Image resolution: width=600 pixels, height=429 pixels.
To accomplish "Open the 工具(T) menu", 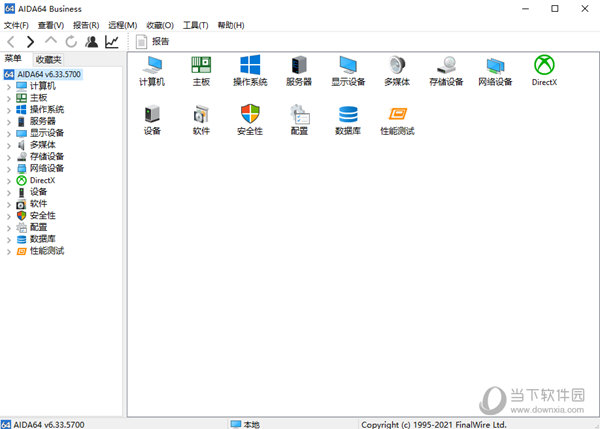I will coord(196,25).
